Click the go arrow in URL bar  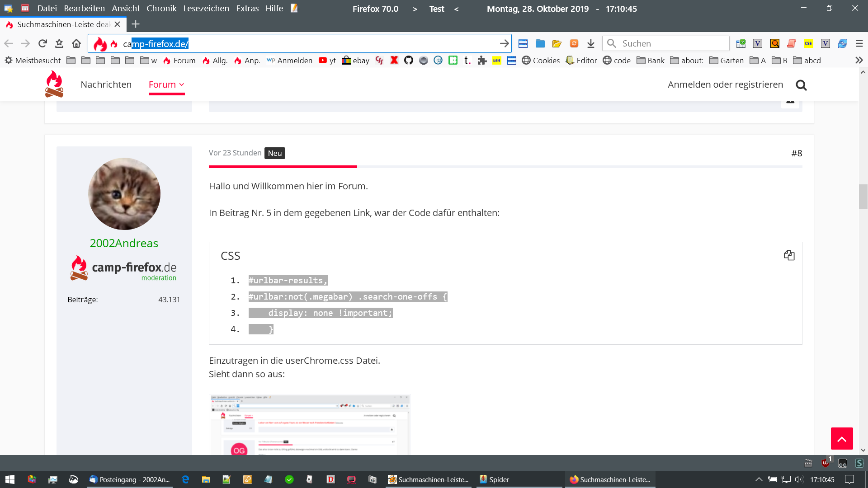(504, 43)
